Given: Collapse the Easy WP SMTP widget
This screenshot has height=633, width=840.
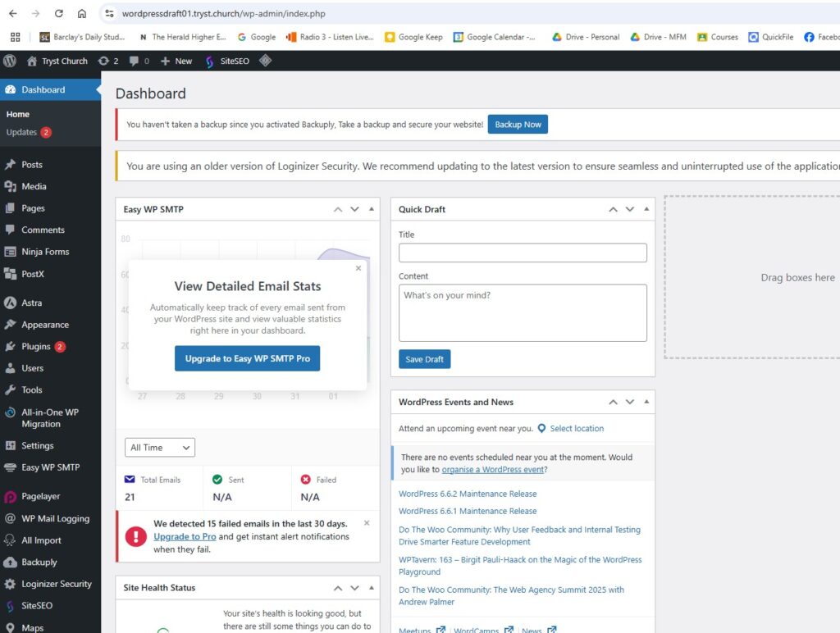Looking at the screenshot, I should pyautogui.click(x=372, y=209).
